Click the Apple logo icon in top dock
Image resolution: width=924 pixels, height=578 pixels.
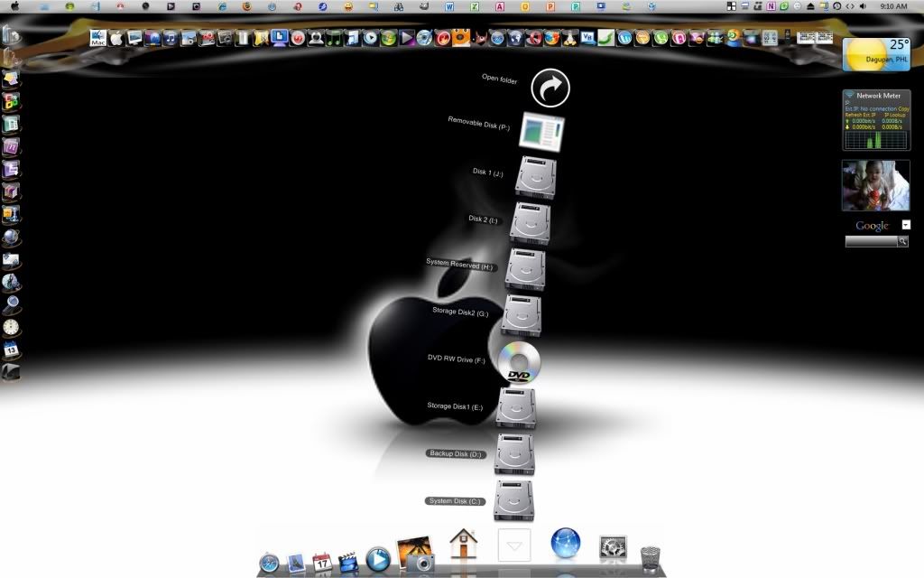116,38
